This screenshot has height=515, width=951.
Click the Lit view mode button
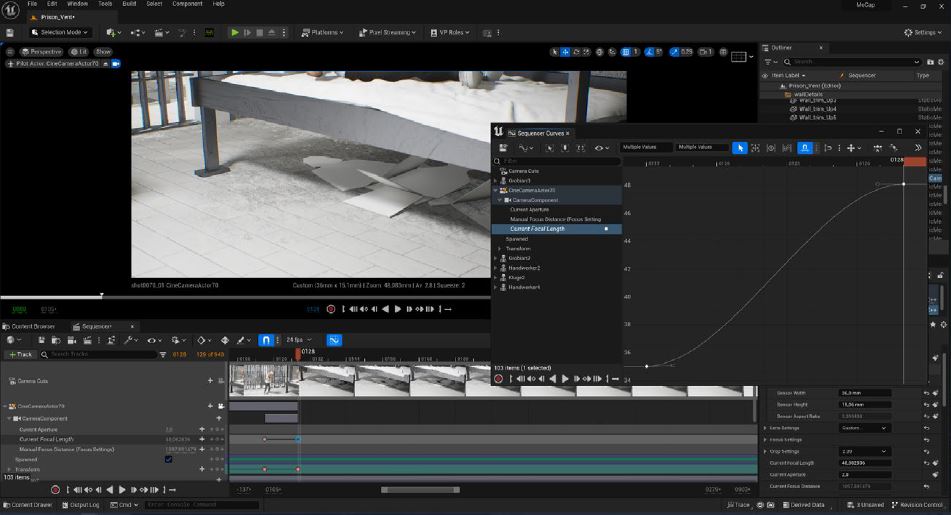click(79, 52)
